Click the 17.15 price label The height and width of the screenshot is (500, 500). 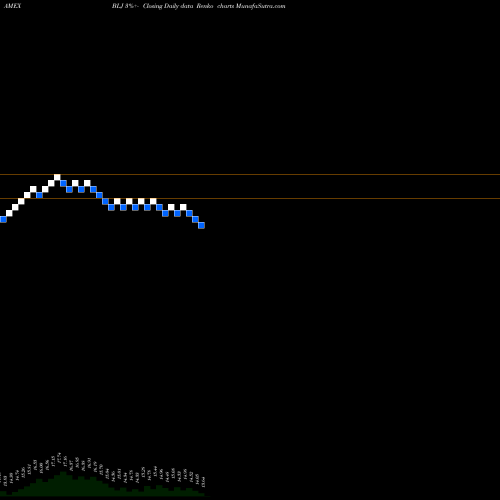point(53,462)
